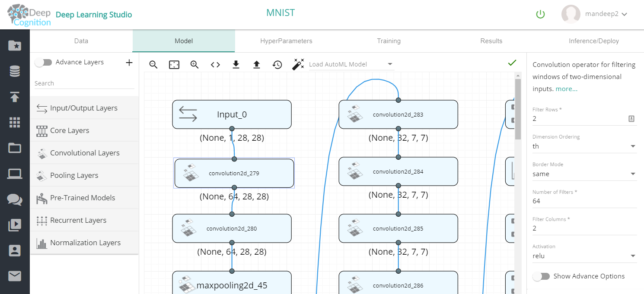The image size is (644, 294).
Task: Click the mandeep2 user avatar
Action: [571, 14]
